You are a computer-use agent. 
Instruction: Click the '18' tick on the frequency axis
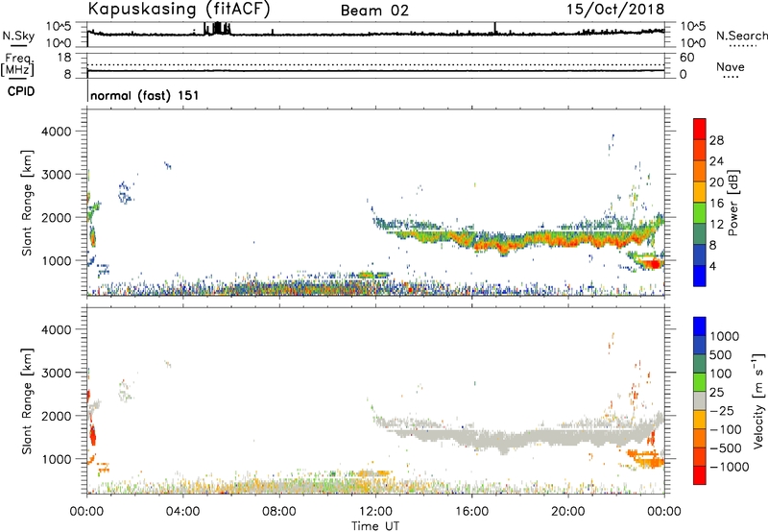64,57
